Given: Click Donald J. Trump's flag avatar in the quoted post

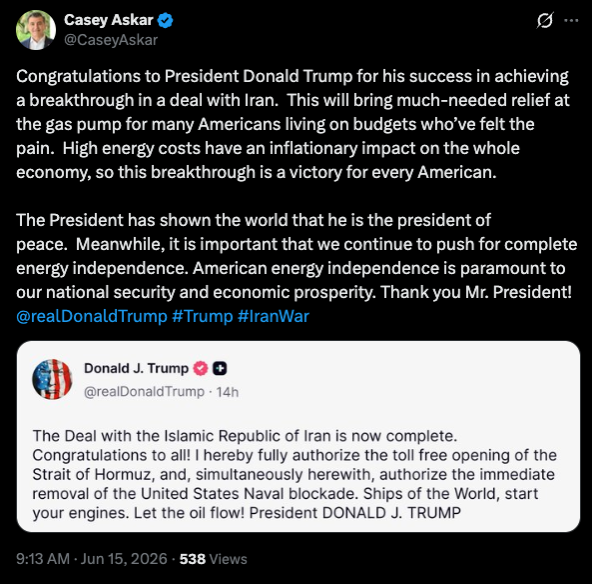Looking at the screenshot, I should pos(52,379).
